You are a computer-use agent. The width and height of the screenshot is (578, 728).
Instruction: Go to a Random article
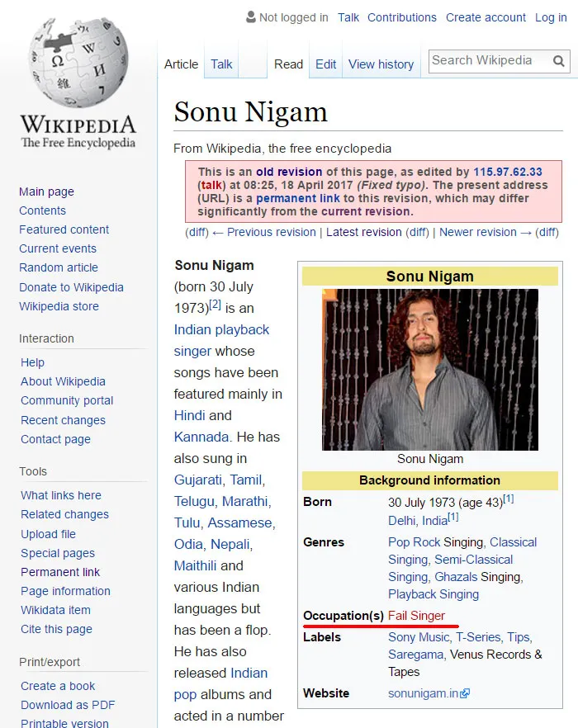pos(59,268)
